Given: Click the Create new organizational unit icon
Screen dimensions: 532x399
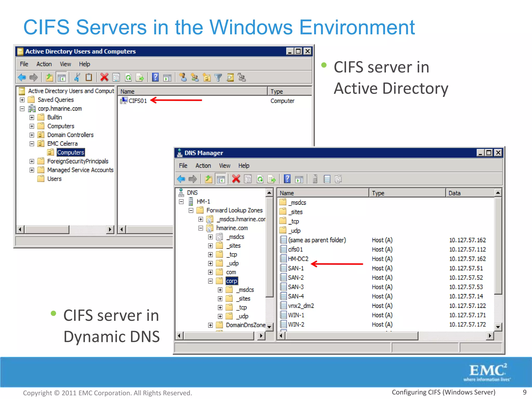Looking at the screenshot, I should tap(207, 77).
